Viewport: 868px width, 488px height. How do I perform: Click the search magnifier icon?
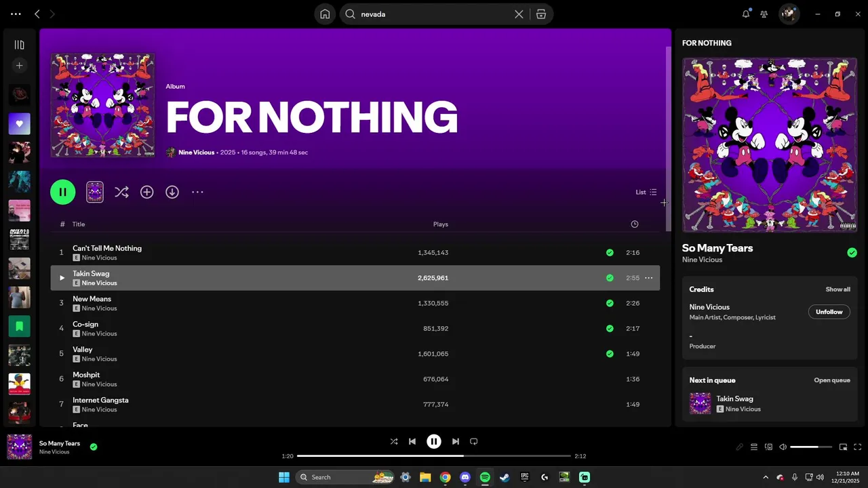click(x=350, y=14)
